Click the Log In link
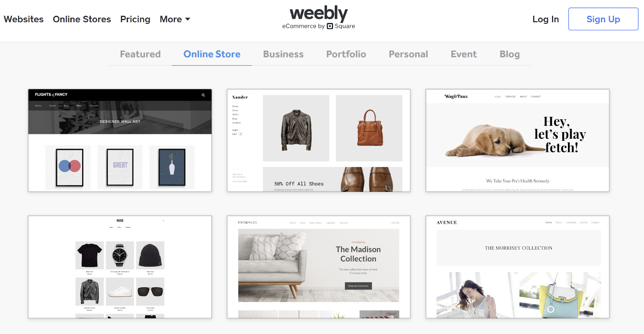This screenshot has height=334, width=644. pyautogui.click(x=545, y=19)
